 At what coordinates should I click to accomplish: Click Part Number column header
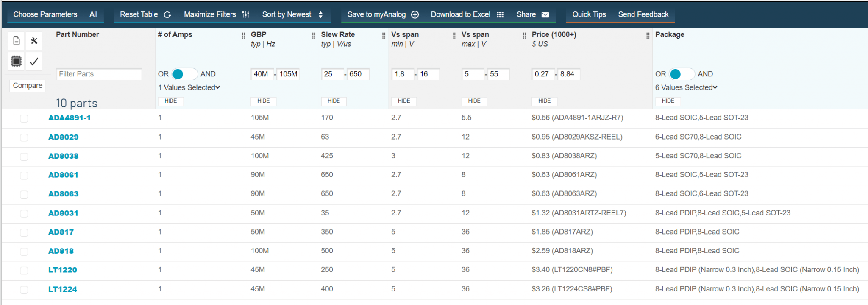click(78, 35)
